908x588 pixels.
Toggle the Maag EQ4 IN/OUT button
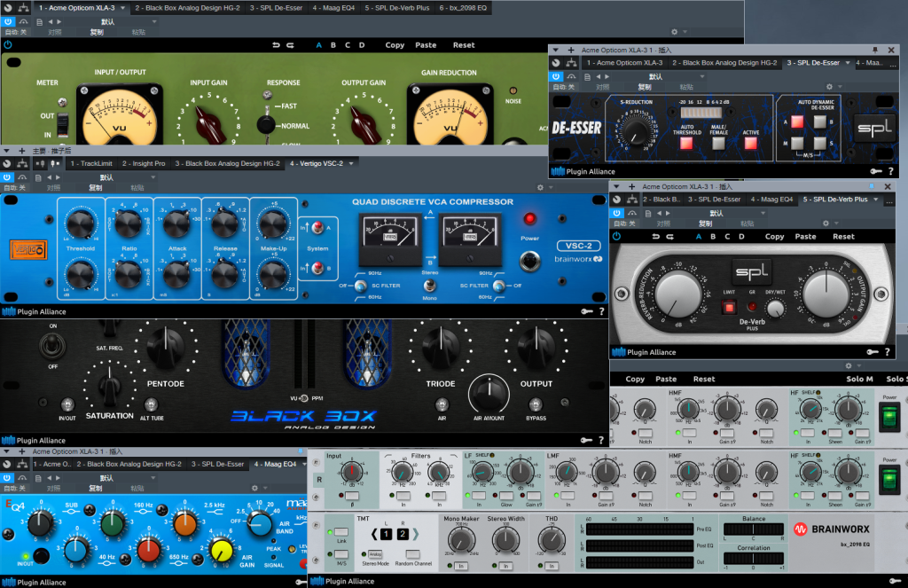click(x=41, y=555)
